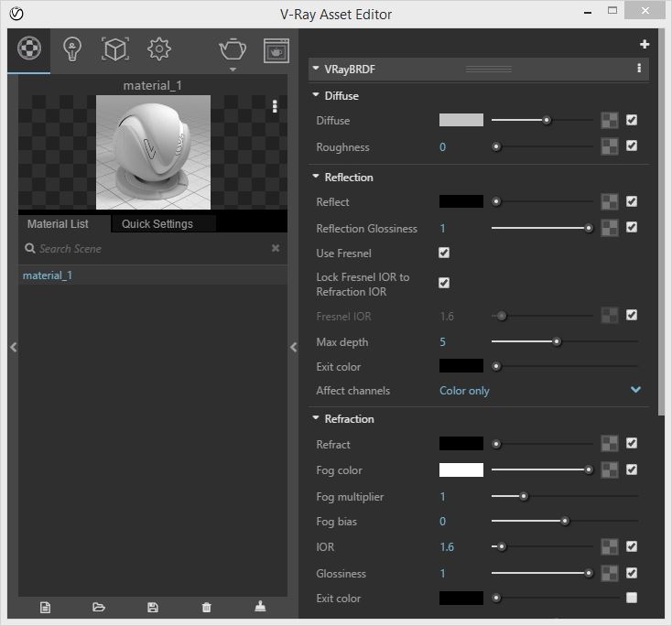Click the add layer plus icon
The image size is (672, 626).
(x=645, y=44)
